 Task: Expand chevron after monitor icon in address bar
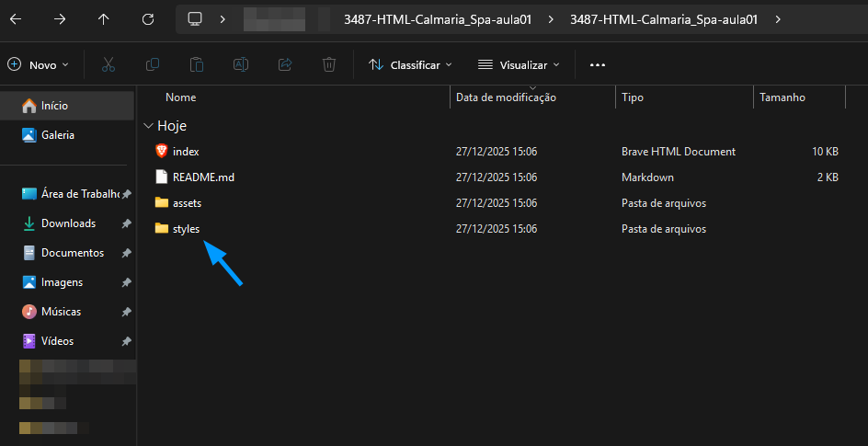pyautogui.click(x=223, y=19)
